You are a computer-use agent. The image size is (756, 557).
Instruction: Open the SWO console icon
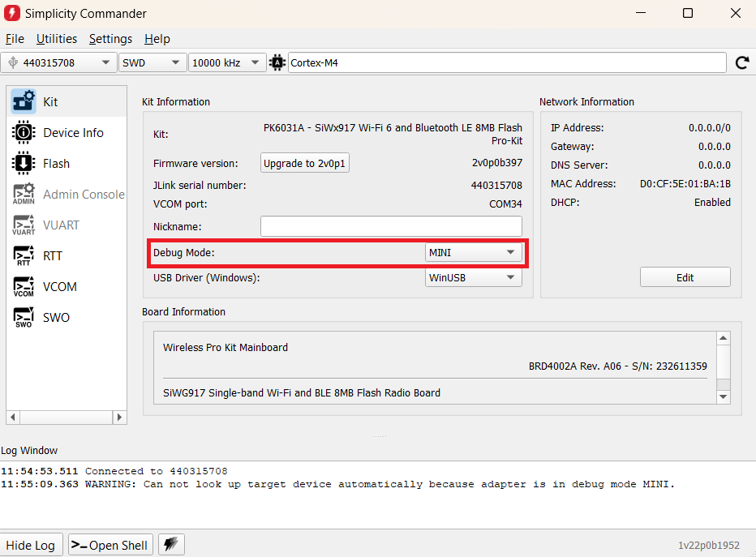(24, 318)
